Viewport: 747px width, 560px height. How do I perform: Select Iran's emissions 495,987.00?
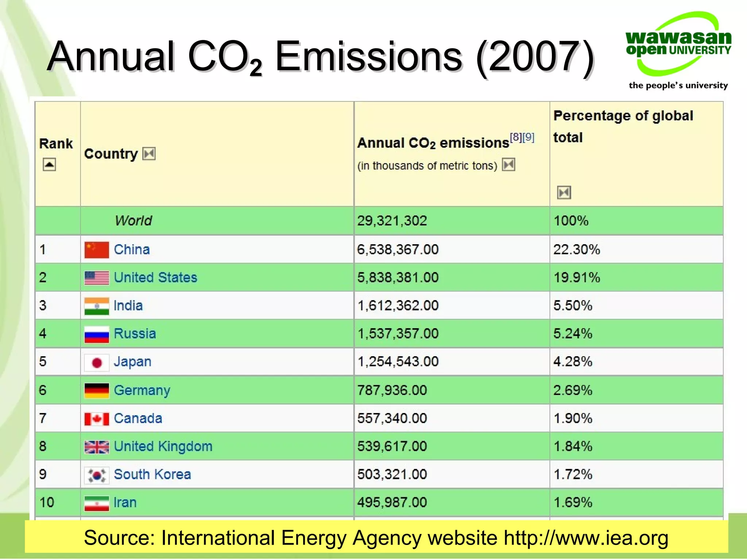coord(392,503)
